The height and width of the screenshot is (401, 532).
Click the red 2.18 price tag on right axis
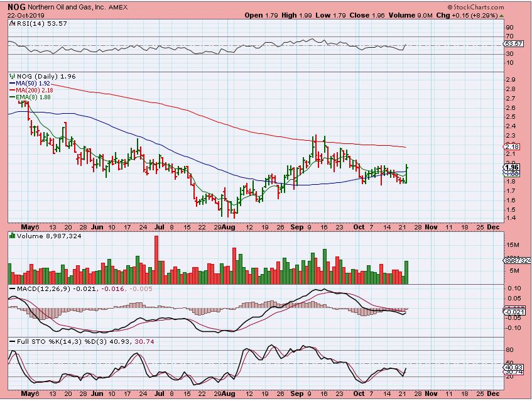512,146
